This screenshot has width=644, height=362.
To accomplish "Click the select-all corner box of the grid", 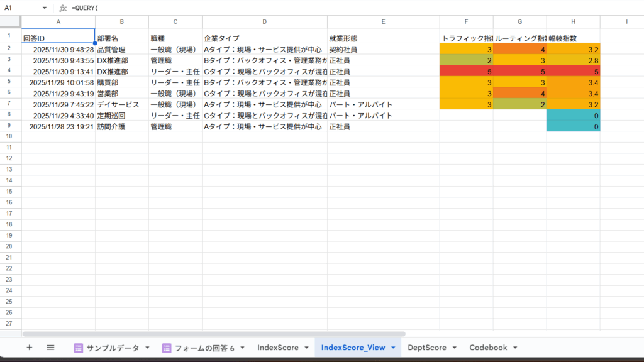I will [11, 21].
